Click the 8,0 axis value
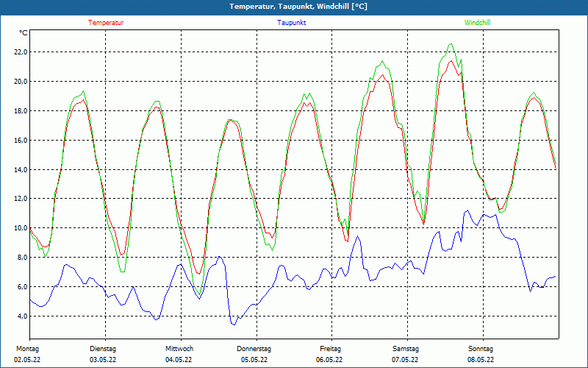Viewport: 588px width, 368px height. coord(22,257)
